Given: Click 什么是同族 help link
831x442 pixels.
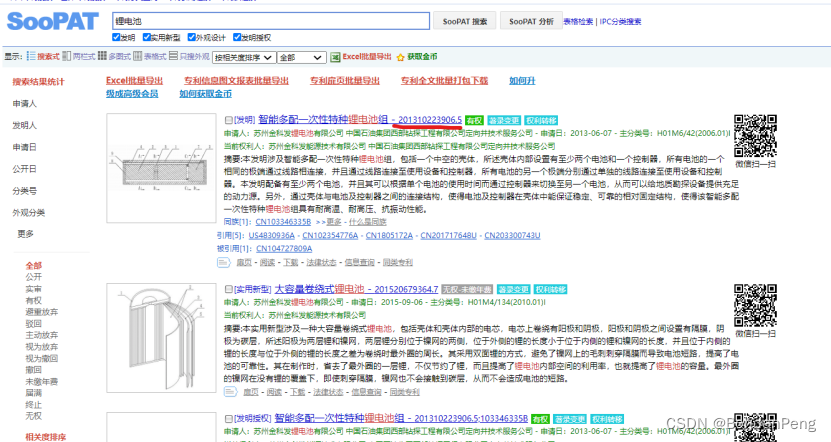Looking at the screenshot, I should [x=367, y=222].
